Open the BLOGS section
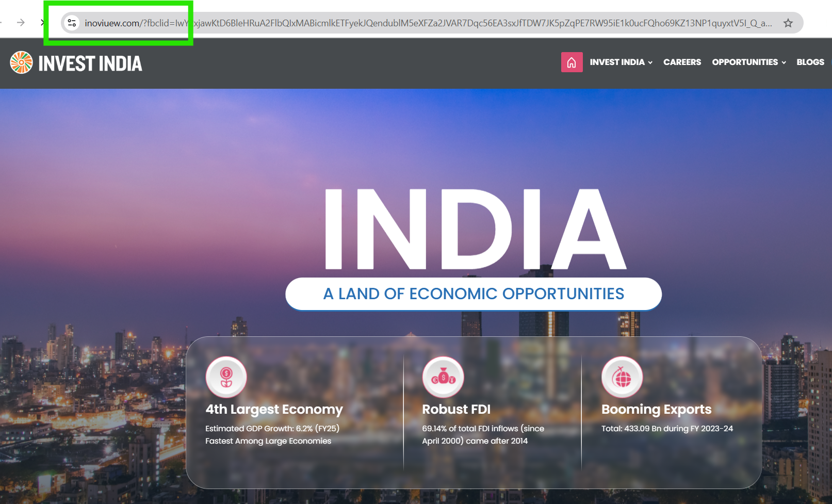 [x=810, y=62]
